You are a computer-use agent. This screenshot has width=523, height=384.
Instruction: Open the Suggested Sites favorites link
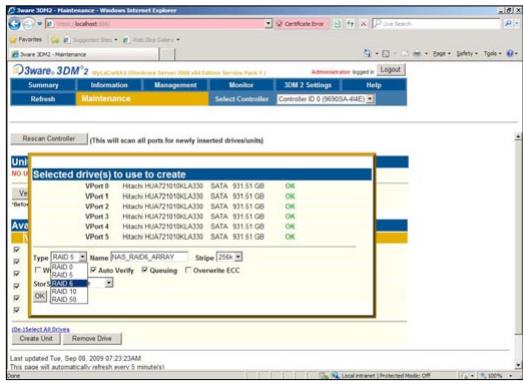coord(90,40)
